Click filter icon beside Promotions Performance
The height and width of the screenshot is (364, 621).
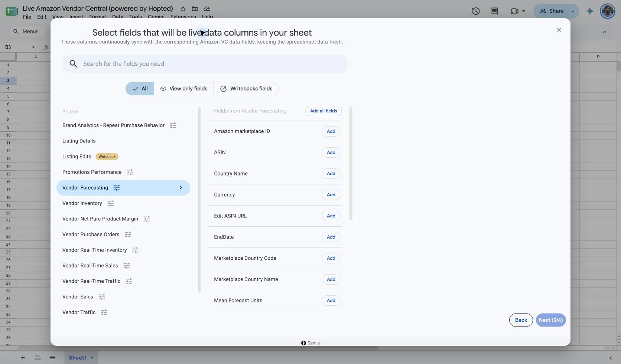tap(130, 172)
